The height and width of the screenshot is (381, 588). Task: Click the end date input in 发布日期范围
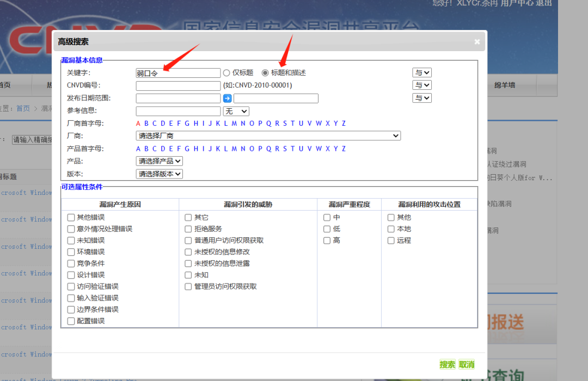(x=276, y=99)
